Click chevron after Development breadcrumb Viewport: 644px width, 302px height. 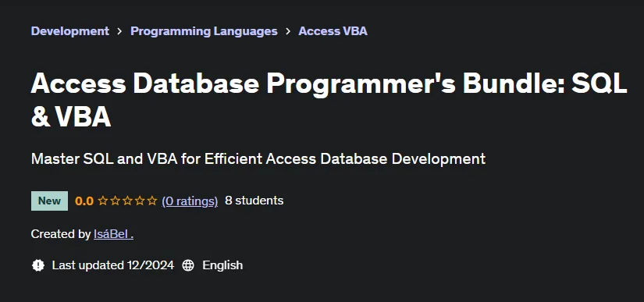tap(119, 31)
